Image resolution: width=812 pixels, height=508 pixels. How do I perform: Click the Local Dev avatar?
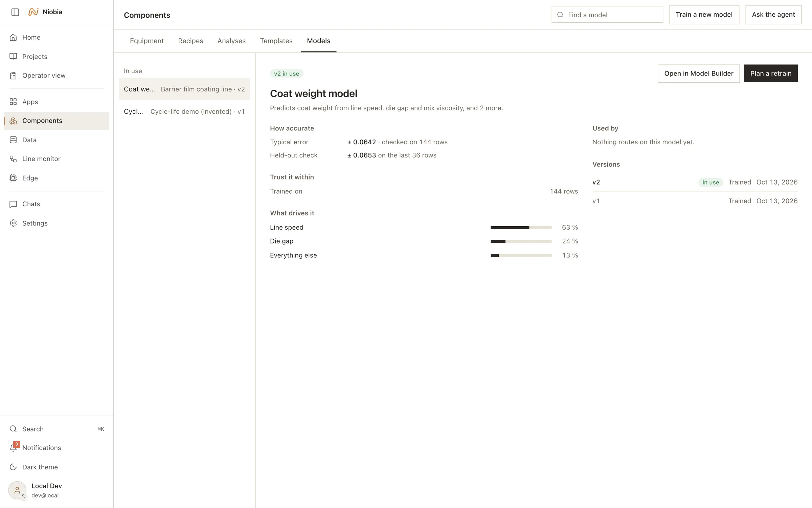point(17,490)
